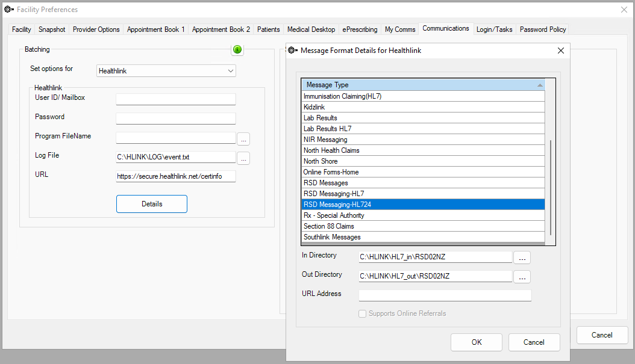Confirm dialog with the OK button
This screenshot has height=364, width=635.
click(477, 342)
